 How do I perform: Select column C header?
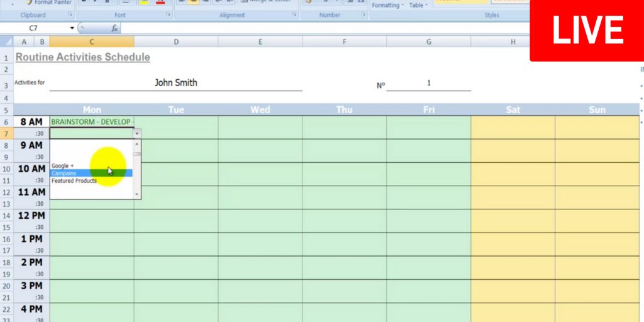pos(92,42)
